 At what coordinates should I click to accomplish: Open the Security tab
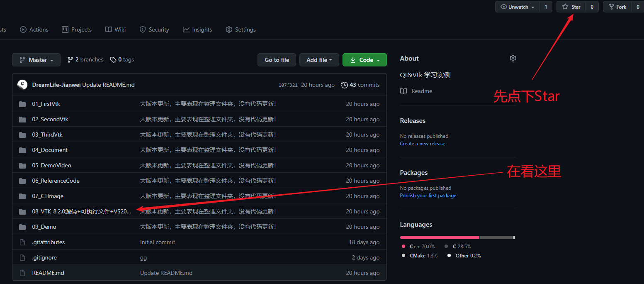coord(154,29)
